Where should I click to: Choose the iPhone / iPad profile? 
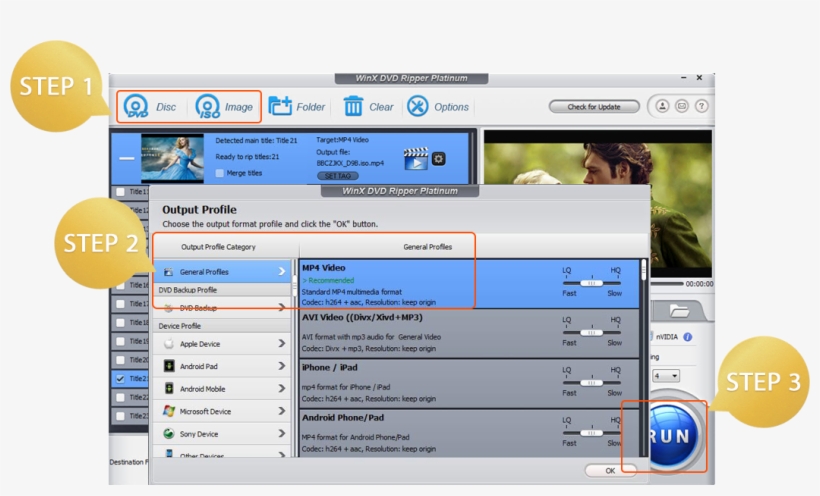click(469, 384)
